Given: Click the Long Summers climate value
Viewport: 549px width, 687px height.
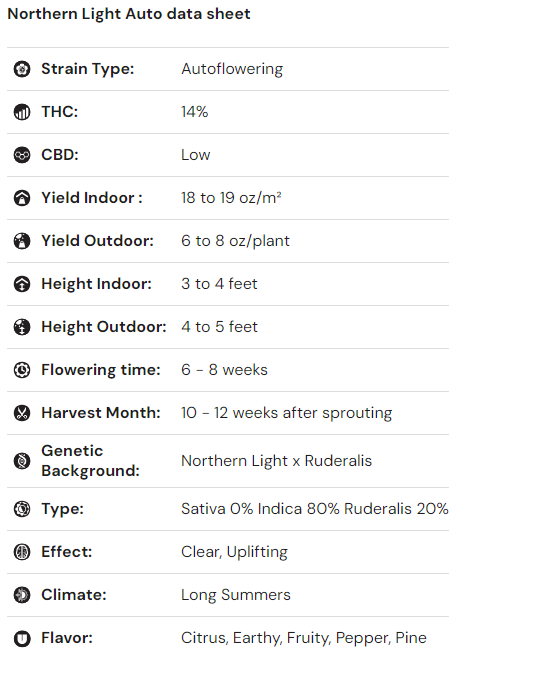Looking at the screenshot, I should coord(236,595).
